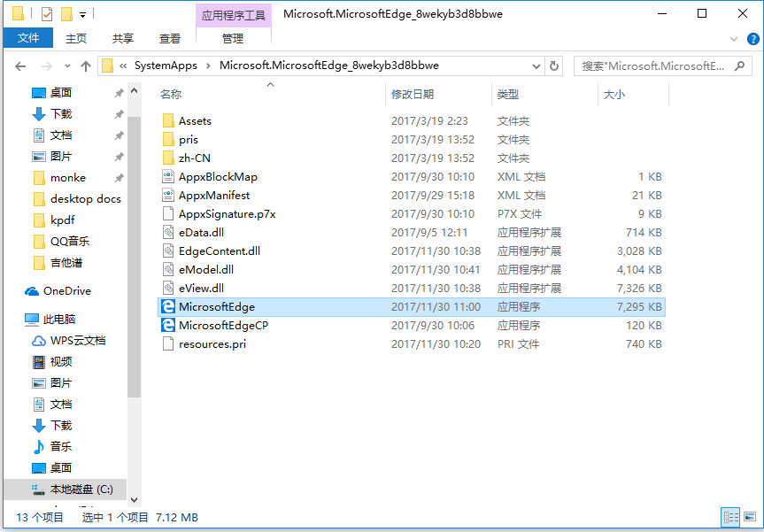Open kpdf folder in sidebar
The height and width of the screenshot is (532, 764).
coord(54,220)
